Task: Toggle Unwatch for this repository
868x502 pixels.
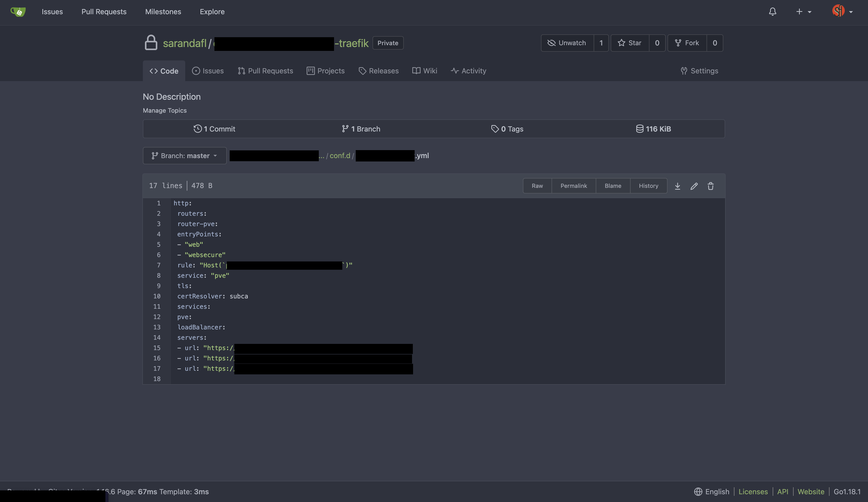Action: (567, 43)
